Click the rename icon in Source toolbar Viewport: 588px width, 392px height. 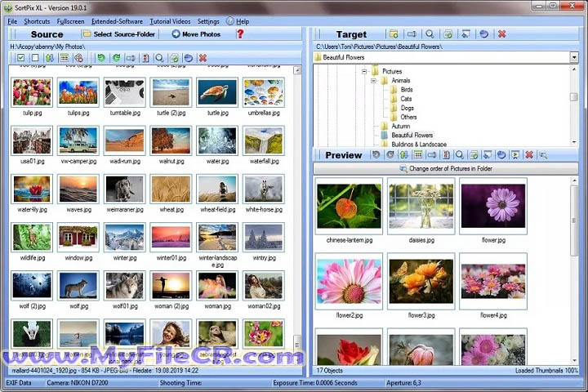[x=131, y=58]
